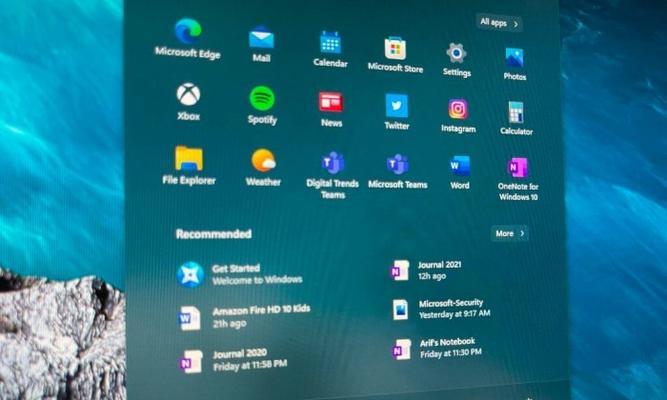
Task: Click the OneNote icon beside Journal 2020
Action: (191, 362)
